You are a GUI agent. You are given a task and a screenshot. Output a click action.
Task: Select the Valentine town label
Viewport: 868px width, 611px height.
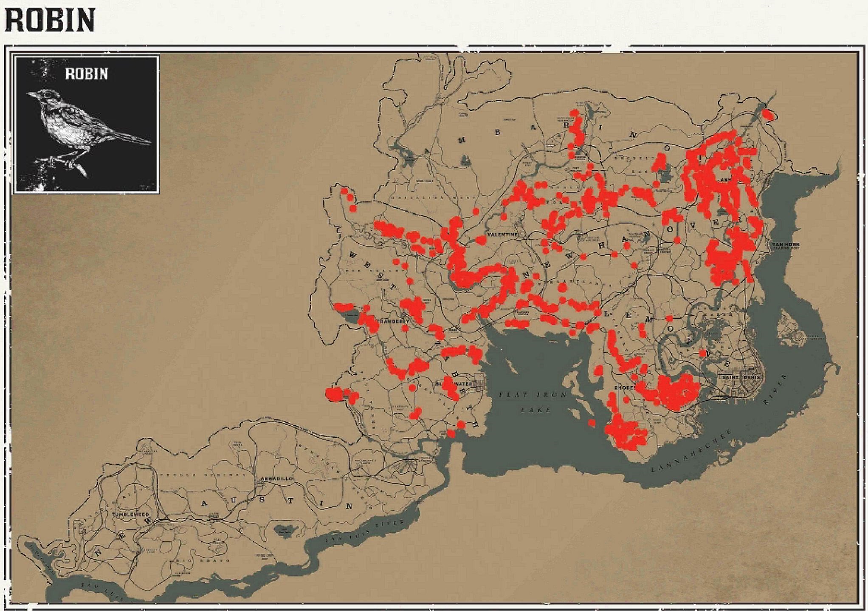502,235
